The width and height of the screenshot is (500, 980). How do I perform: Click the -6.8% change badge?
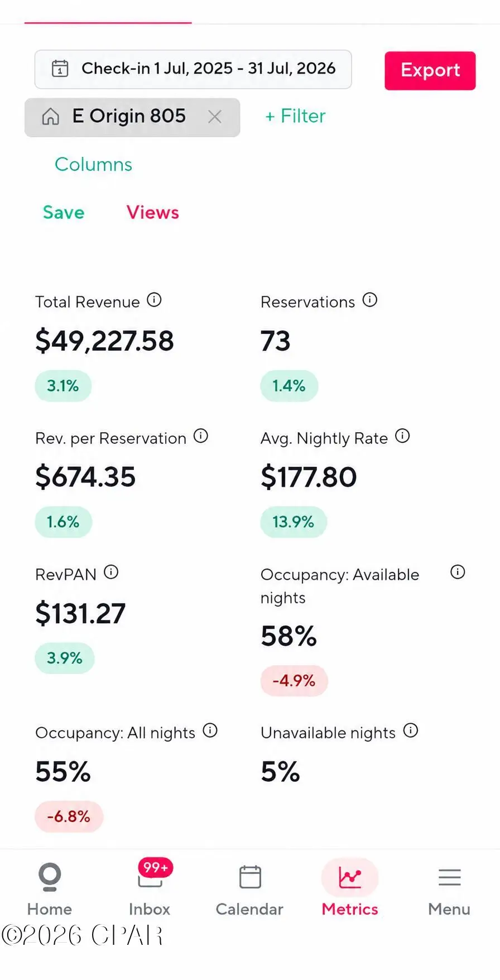tap(69, 816)
